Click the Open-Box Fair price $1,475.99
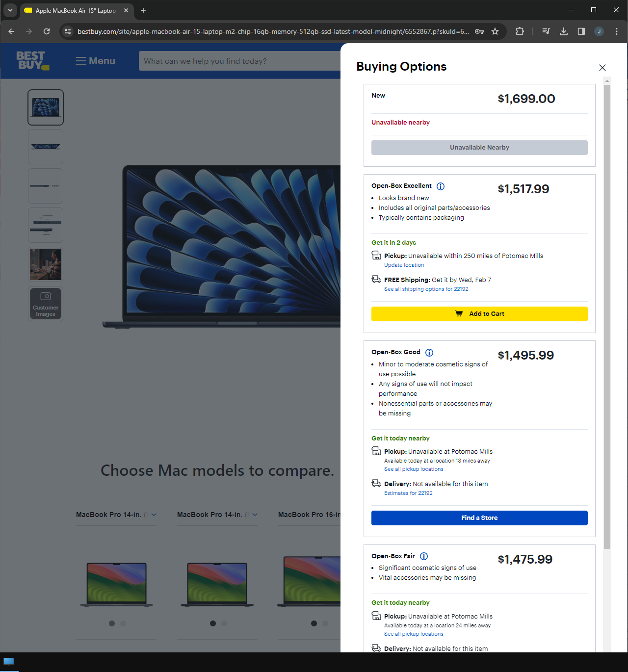This screenshot has width=628, height=672. point(525,559)
